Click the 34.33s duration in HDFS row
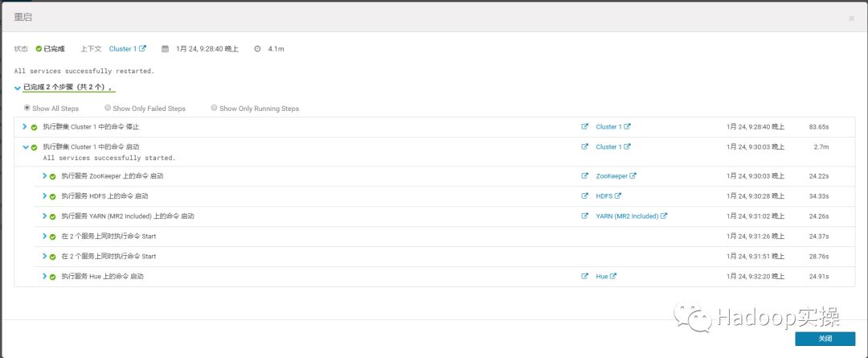This screenshot has width=868, height=358. click(x=819, y=196)
